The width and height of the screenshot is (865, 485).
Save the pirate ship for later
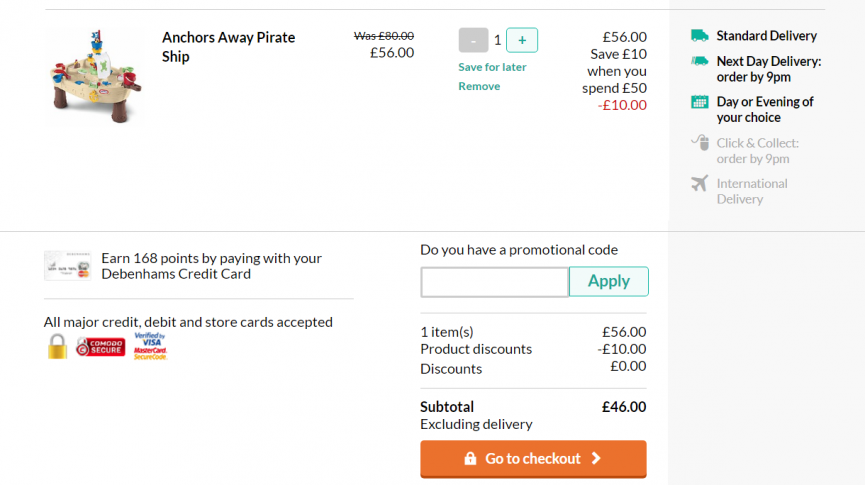492,67
